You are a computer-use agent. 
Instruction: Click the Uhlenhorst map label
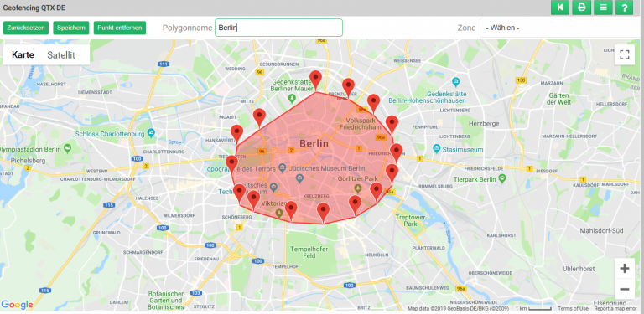(x=578, y=269)
